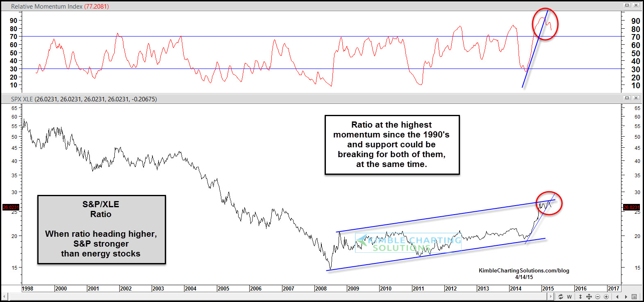Screen dimensions: 644x302
Task: Maximize the Relative Momentum Index pane
Action: click(627, 5)
